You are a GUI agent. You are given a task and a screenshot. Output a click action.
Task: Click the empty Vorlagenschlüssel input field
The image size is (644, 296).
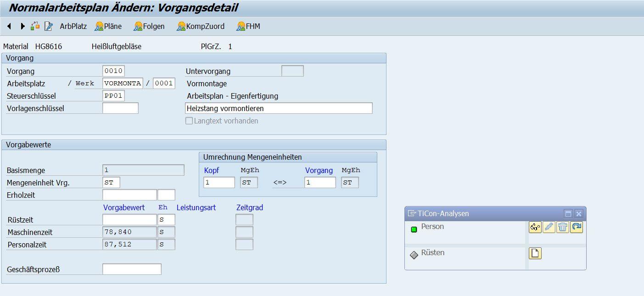(x=120, y=108)
